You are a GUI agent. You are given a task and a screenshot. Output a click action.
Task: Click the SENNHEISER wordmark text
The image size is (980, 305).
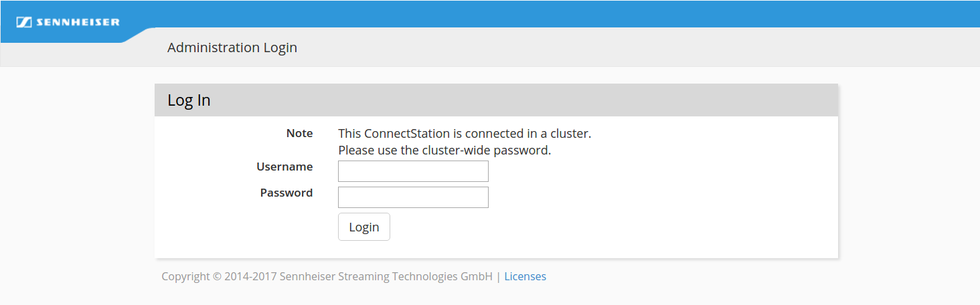point(78,22)
